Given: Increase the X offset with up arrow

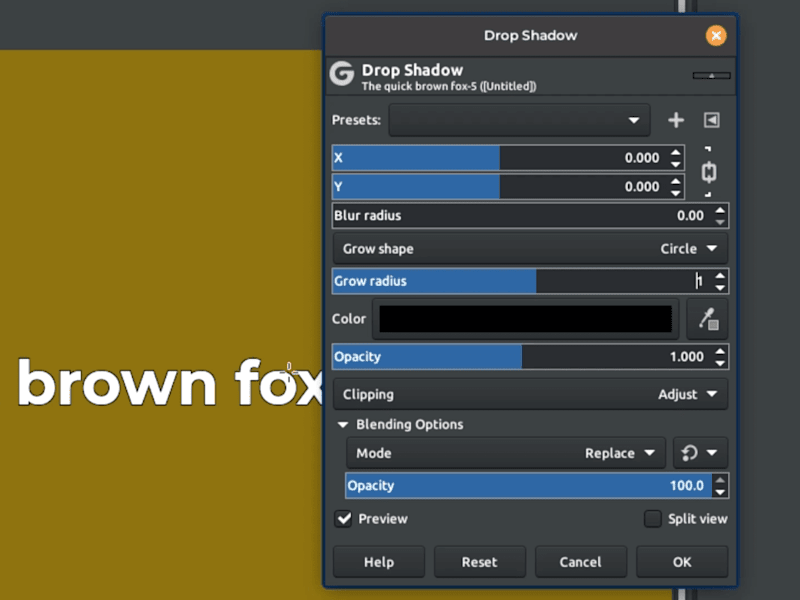Looking at the screenshot, I should pyautogui.click(x=676, y=153).
